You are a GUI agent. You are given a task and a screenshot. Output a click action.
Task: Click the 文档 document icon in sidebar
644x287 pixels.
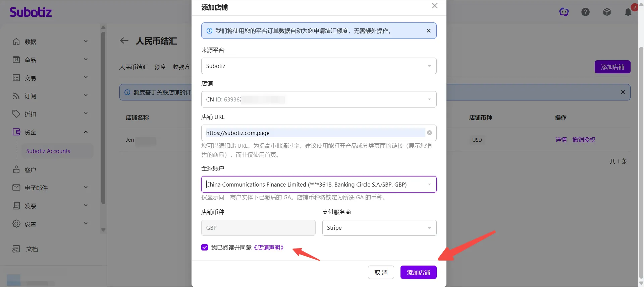(x=16, y=249)
